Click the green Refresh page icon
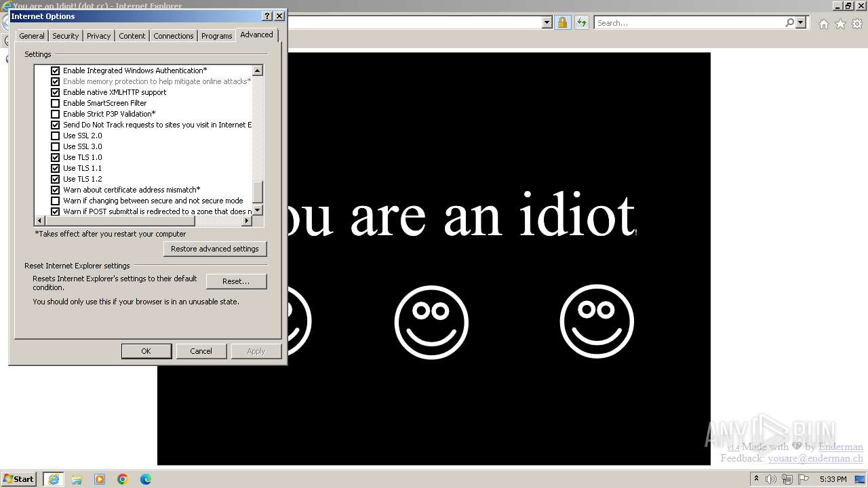This screenshot has height=488, width=868. coord(581,22)
